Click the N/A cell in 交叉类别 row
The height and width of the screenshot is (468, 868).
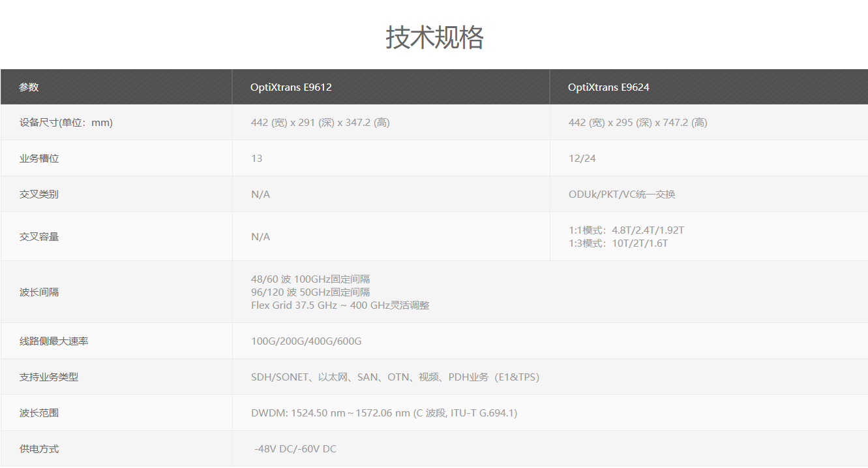coord(260,194)
